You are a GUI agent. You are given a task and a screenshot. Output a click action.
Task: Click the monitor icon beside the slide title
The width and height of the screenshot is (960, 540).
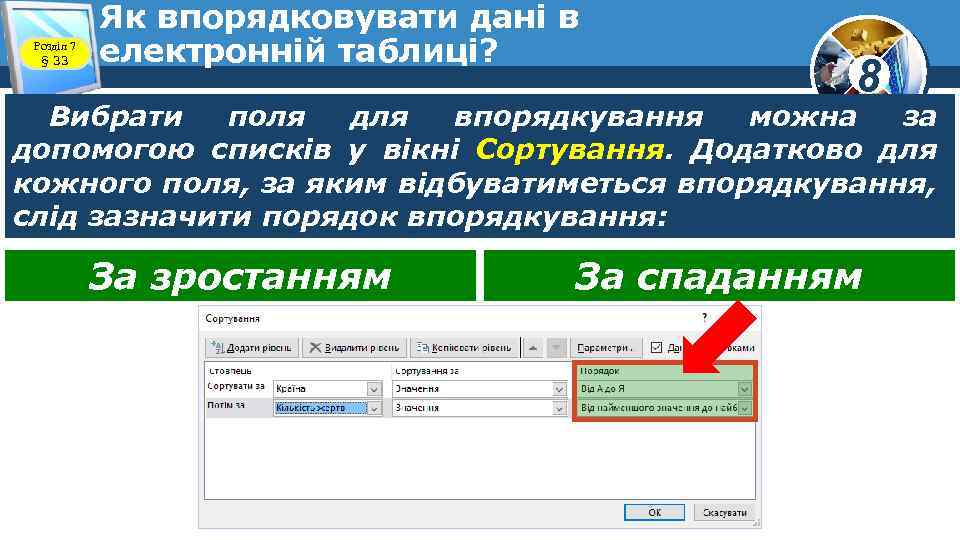click(52, 46)
